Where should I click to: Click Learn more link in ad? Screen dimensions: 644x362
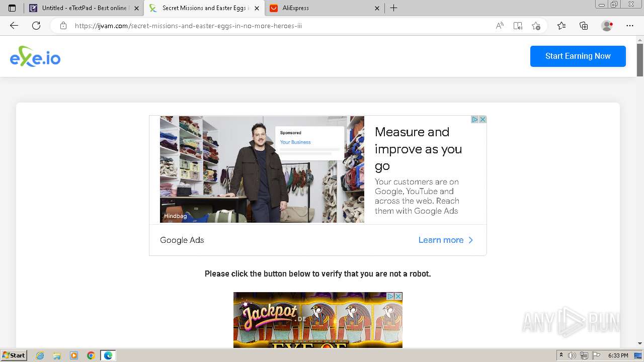441,240
